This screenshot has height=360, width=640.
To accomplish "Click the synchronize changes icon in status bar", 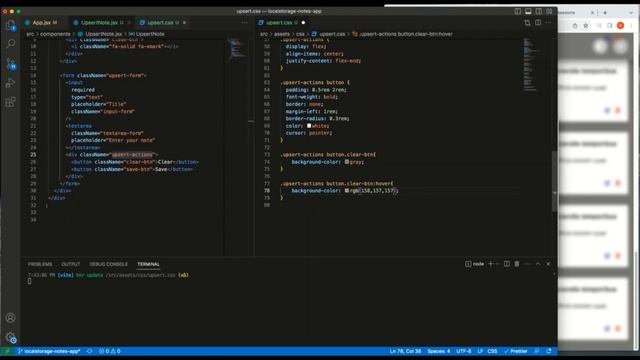I will pyautogui.click(x=89, y=351).
